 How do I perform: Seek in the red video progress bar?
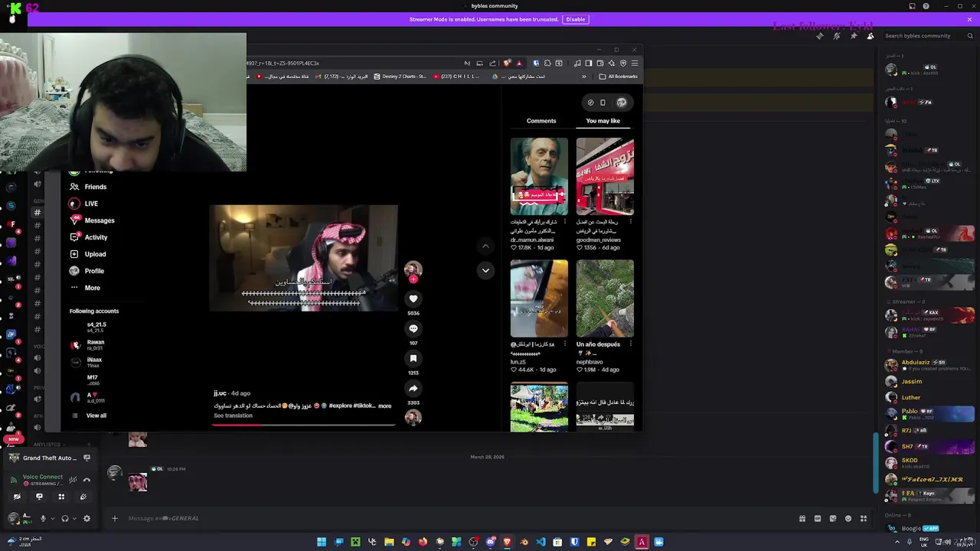point(304,425)
